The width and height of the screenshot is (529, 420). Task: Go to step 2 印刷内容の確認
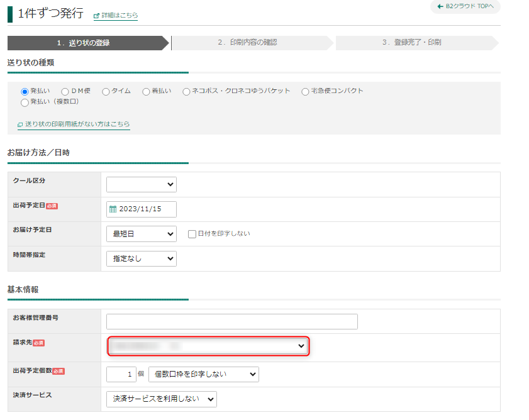click(247, 43)
